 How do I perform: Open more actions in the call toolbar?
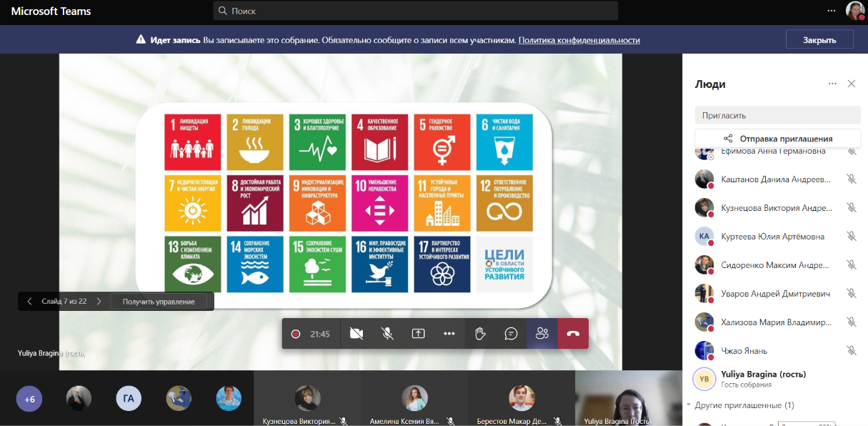click(449, 334)
